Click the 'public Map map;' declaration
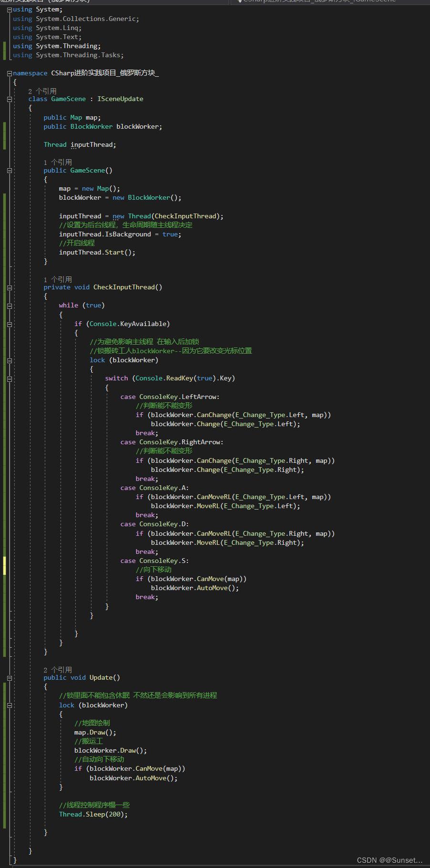This screenshot has width=430, height=868. click(72, 117)
